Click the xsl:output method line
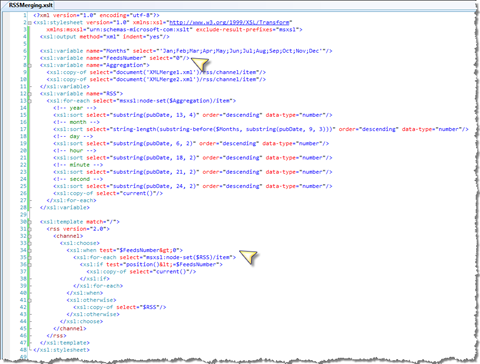The image size is (480, 364). coord(105,37)
